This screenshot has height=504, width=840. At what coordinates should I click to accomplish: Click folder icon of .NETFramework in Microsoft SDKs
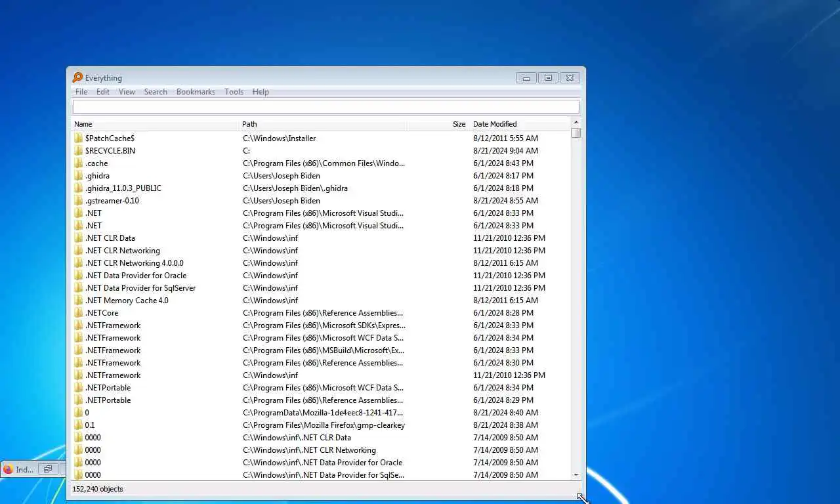click(78, 325)
